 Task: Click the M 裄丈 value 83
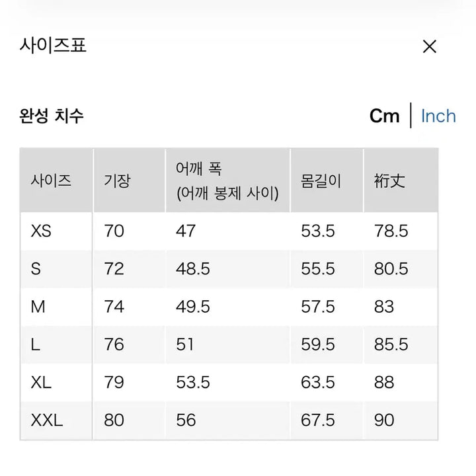click(x=383, y=307)
